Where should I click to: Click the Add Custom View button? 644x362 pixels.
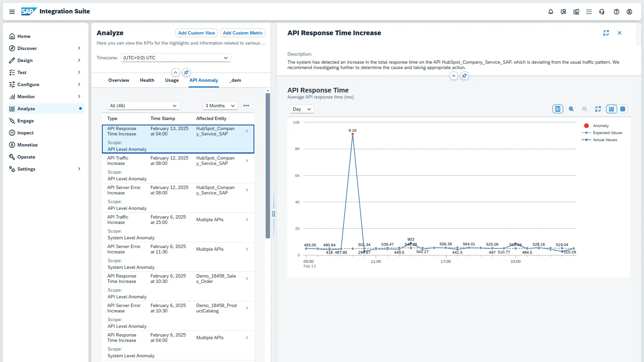tap(197, 33)
